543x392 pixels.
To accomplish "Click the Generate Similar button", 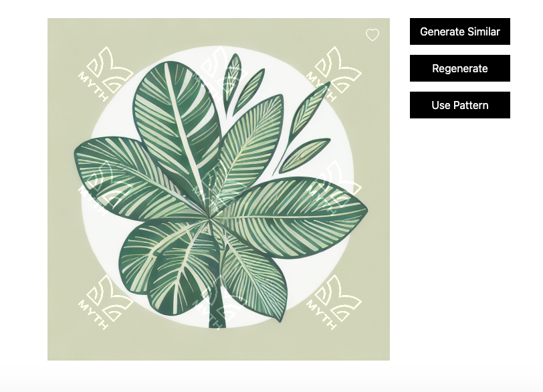I will tap(460, 31).
